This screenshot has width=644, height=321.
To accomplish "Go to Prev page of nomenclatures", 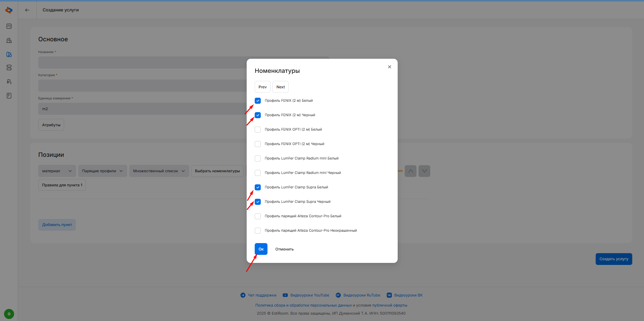I will click(x=262, y=87).
